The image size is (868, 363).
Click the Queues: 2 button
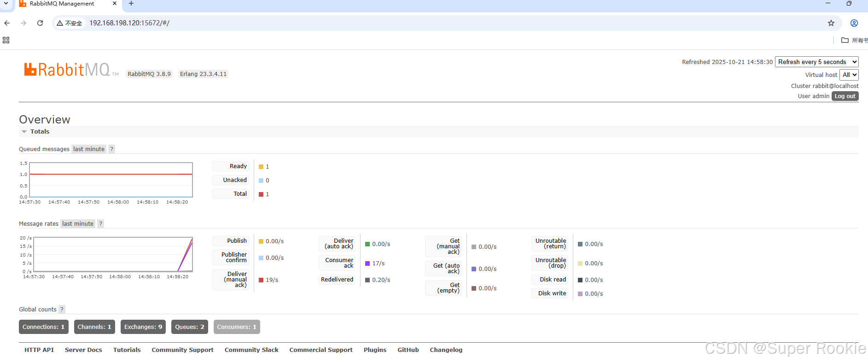(190, 327)
